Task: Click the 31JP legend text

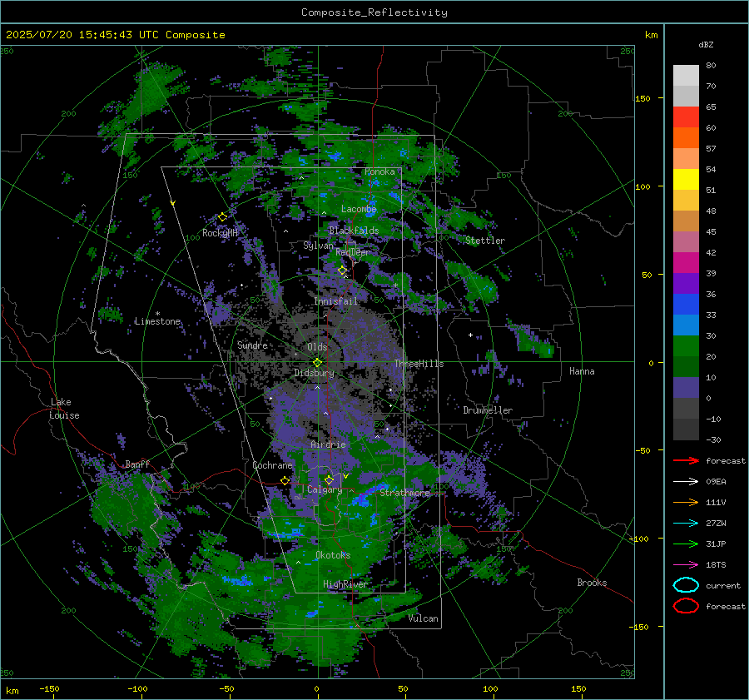Action: click(716, 544)
